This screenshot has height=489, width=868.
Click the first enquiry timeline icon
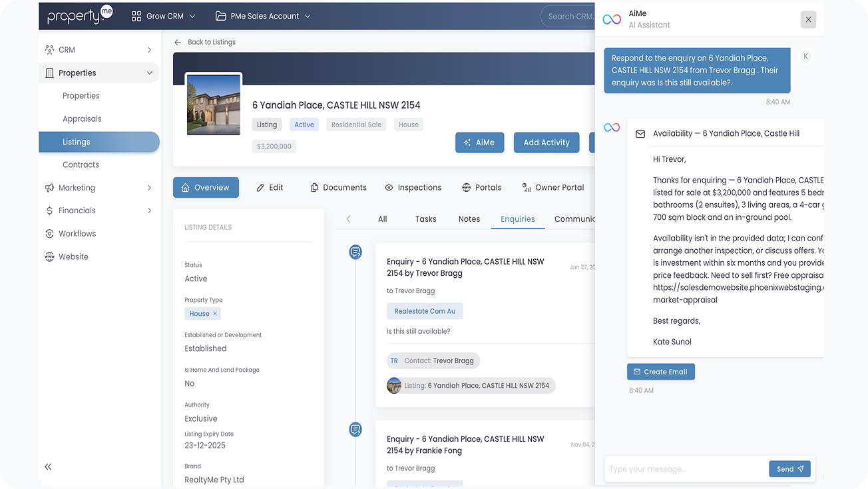[x=355, y=252]
